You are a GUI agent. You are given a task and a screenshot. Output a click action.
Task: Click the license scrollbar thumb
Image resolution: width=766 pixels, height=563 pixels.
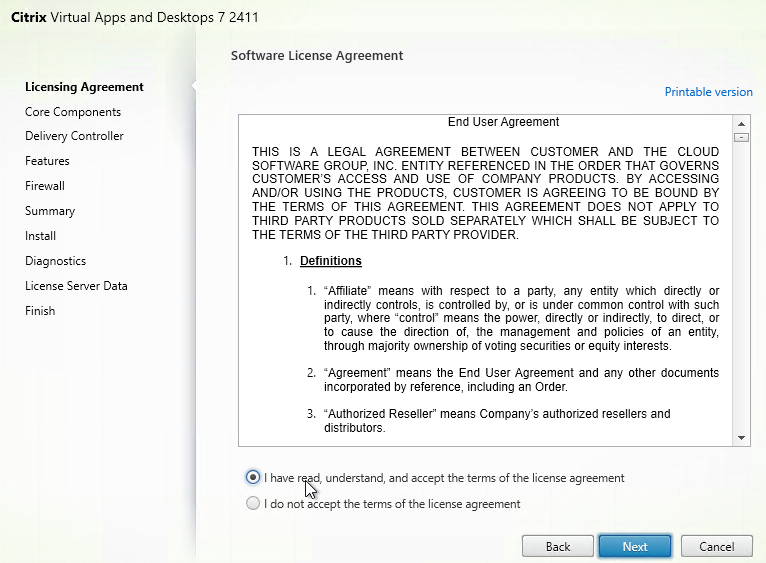click(x=741, y=137)
